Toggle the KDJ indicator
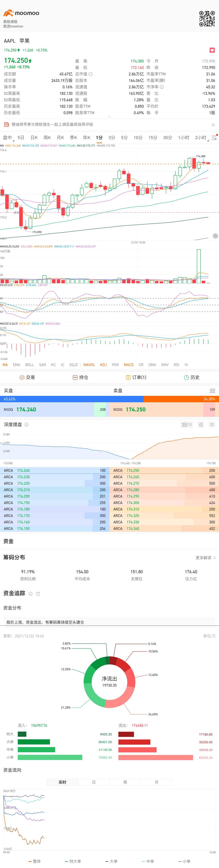 103,365
